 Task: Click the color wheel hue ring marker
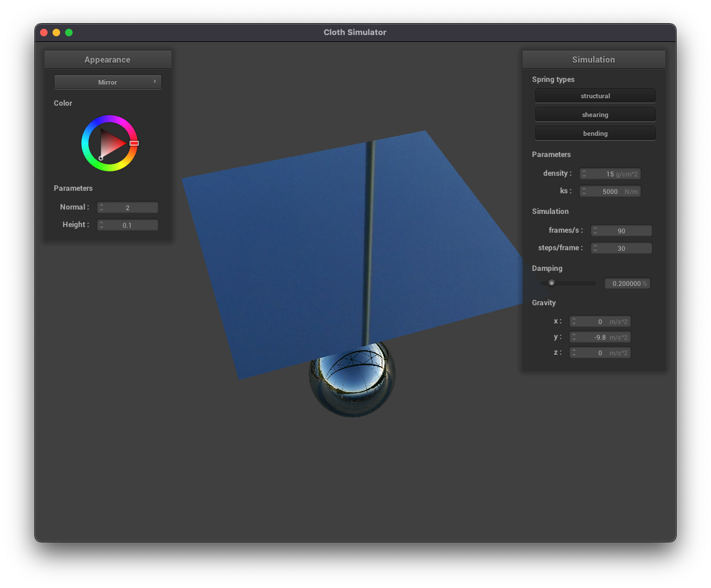[134, 143]
